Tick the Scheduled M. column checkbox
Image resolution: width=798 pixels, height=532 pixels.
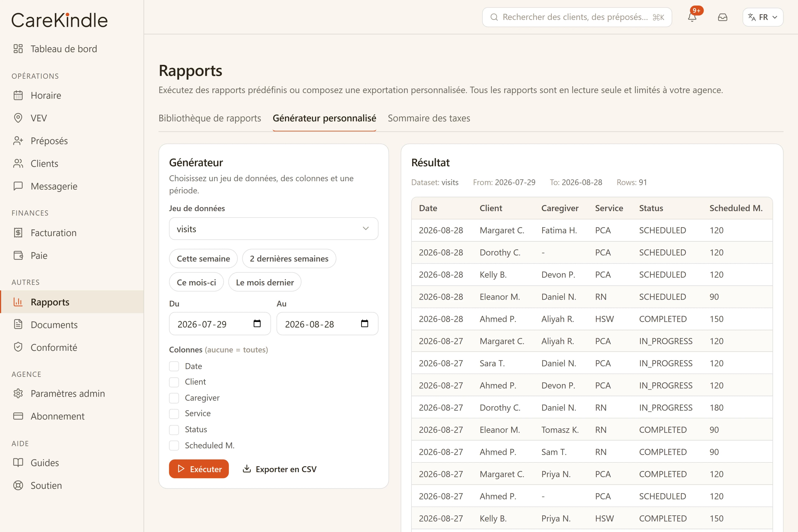(x=174, y=446)
